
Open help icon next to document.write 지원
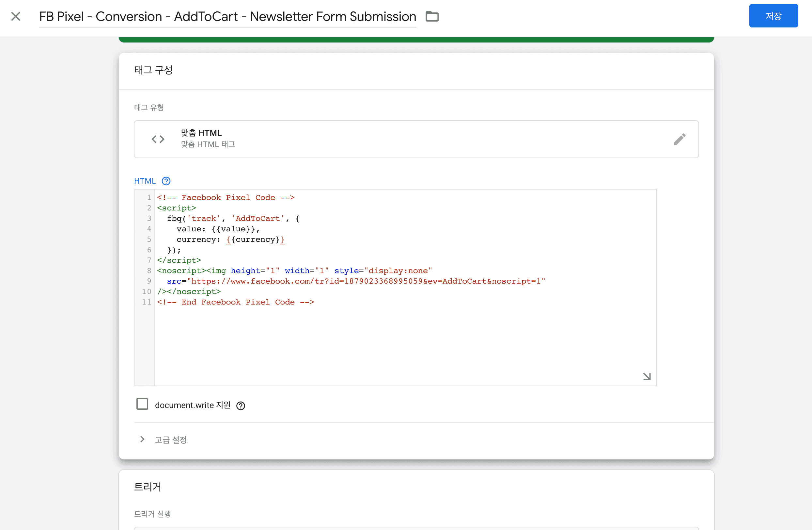[x=241, y=406]
